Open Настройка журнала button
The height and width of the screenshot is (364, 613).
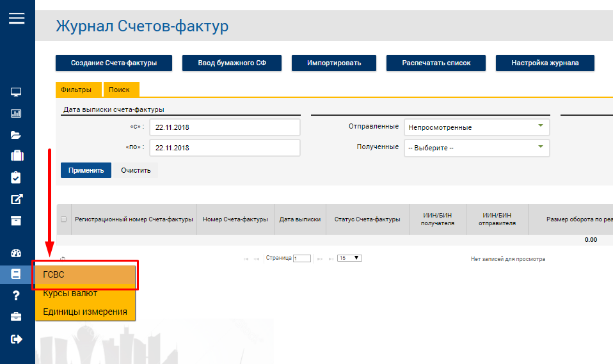[545, 63]
